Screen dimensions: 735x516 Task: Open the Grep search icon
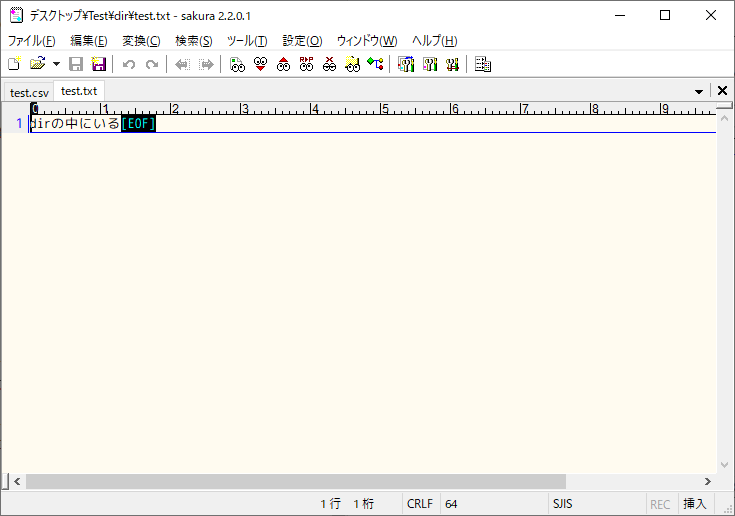click(x=352, y=64)
